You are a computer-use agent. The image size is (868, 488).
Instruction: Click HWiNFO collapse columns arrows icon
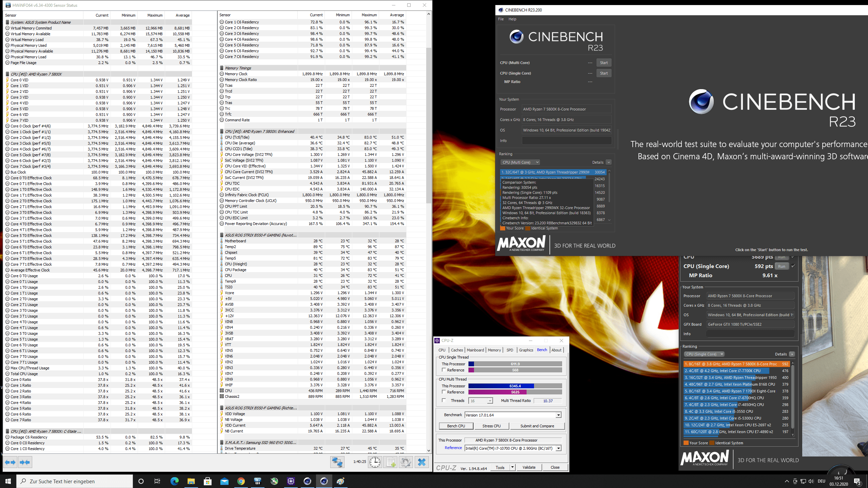(x=25, y=462)
